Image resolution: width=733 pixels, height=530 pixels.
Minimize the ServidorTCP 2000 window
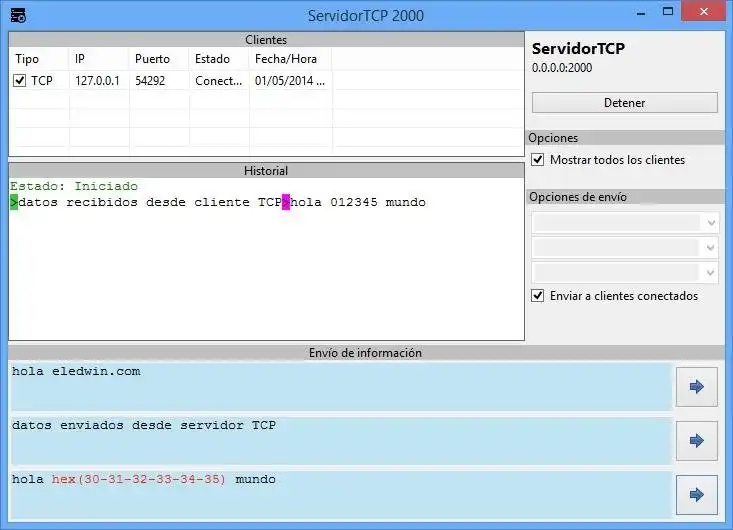point(641,13)
